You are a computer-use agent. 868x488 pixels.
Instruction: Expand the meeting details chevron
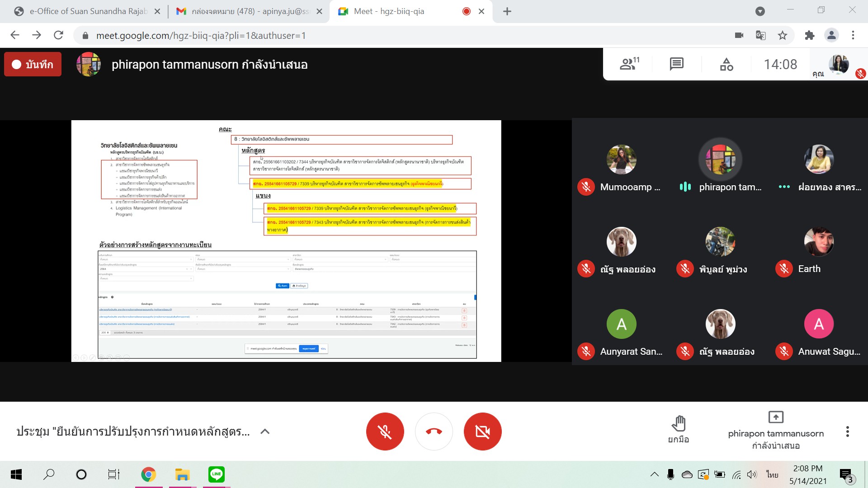point(265,432)
